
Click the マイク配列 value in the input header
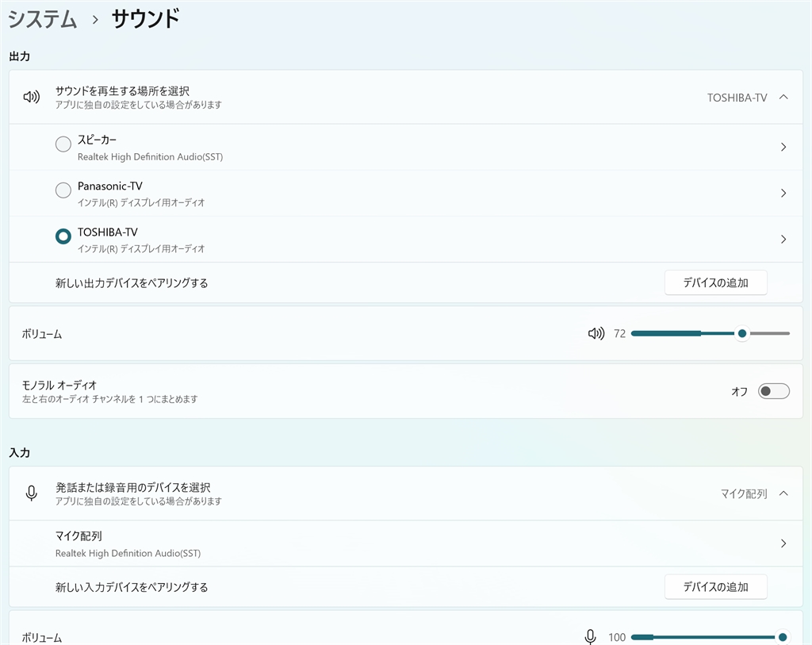click(744, 494)
